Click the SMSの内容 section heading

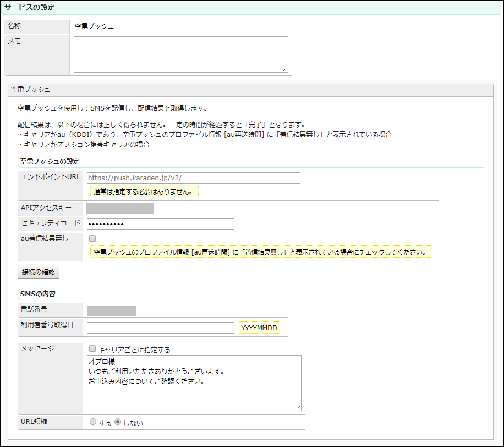click(x=37, y=294)
